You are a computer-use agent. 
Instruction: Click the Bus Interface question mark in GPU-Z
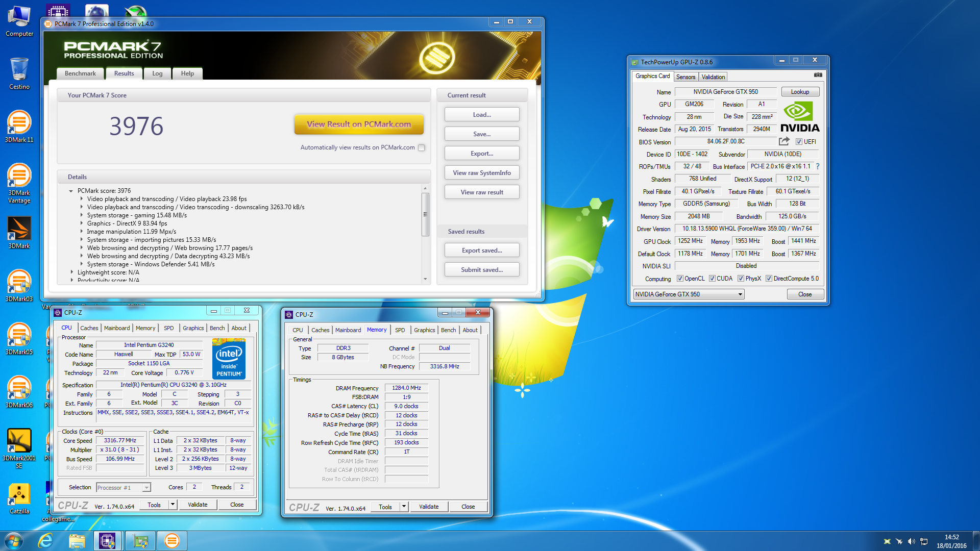click(x=818, y=166)
